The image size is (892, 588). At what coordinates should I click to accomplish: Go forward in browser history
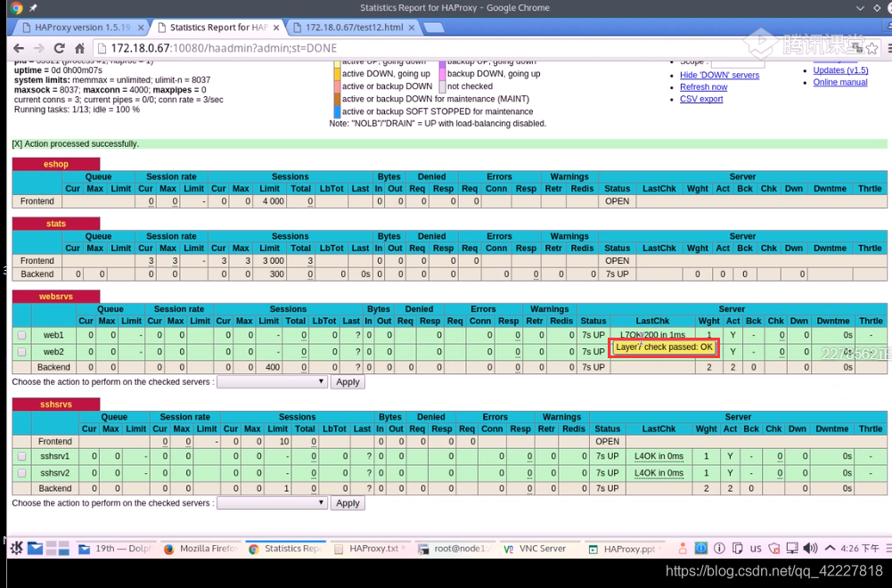(x=38, y=48)
